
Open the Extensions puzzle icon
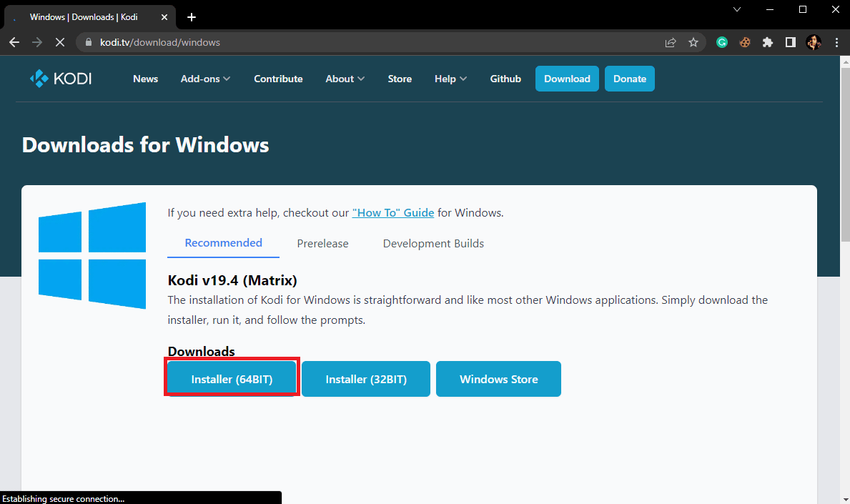click(x=768, y=42)
